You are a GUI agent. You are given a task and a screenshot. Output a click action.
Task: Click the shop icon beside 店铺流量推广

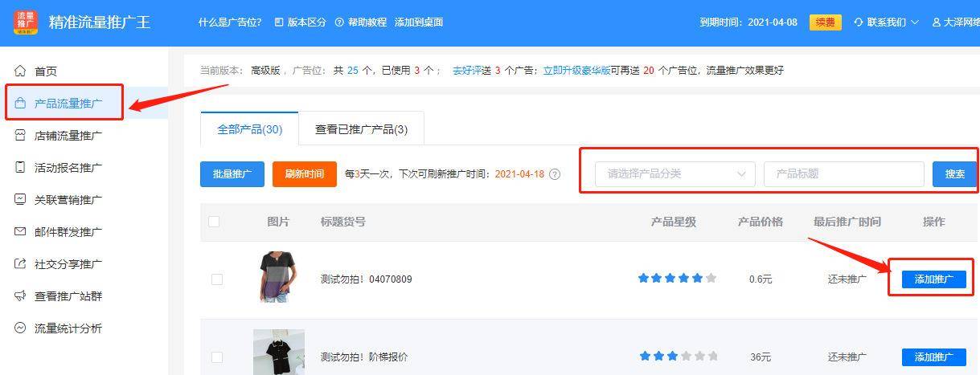coord(20,135)
